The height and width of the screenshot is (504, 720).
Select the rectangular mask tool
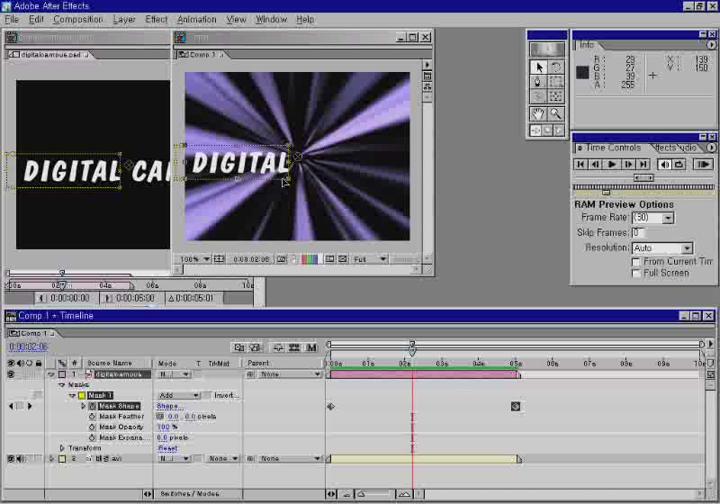tap(556, 82)
